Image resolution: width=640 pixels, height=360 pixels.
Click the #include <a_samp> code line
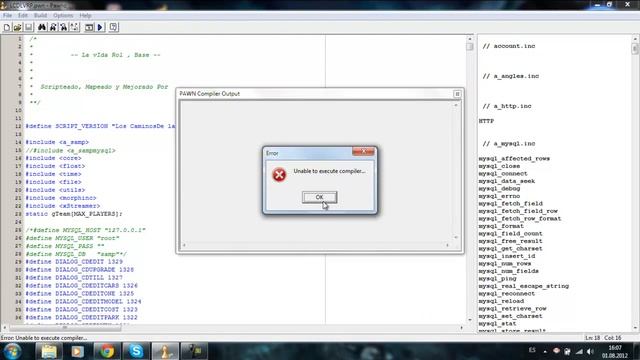[57, 142]
